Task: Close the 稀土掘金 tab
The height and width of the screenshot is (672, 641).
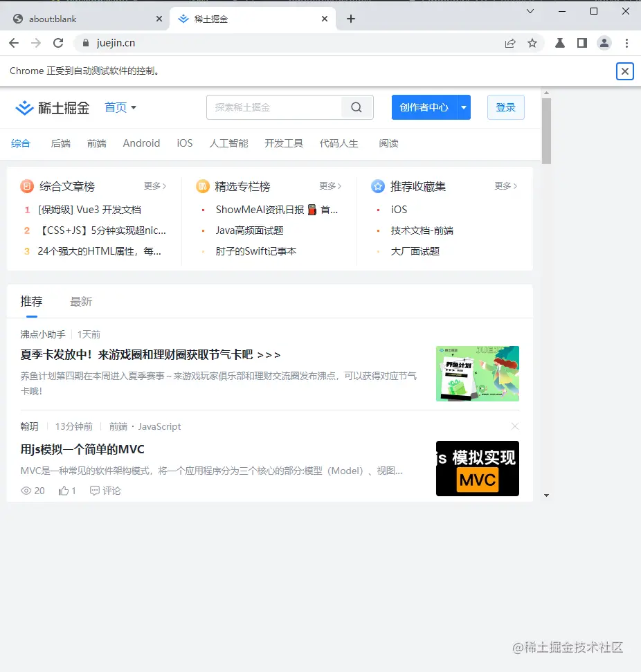Action: click(325, 19)
